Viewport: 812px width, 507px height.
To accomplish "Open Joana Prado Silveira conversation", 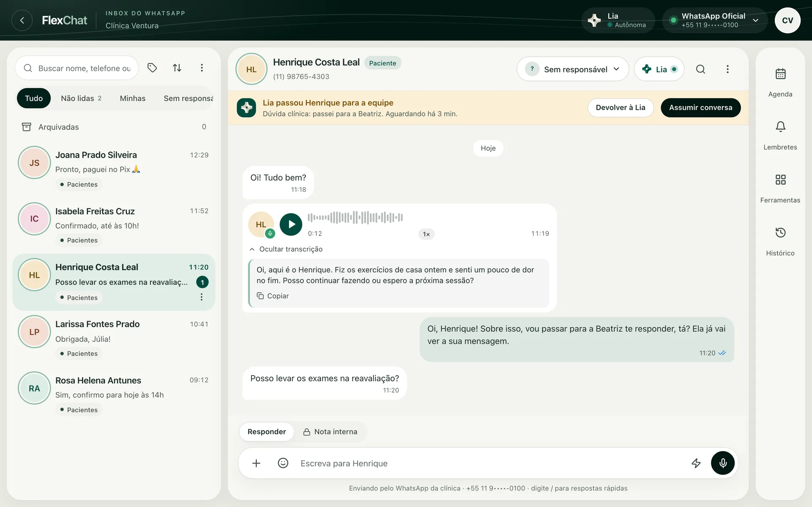I will (x=114, y=169).
